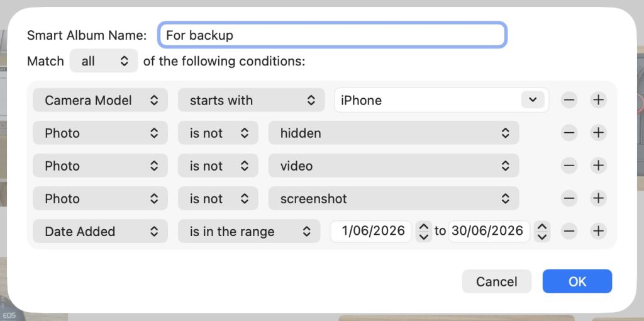Remove the 'is not hidden' condition

(x=569, y=133)
